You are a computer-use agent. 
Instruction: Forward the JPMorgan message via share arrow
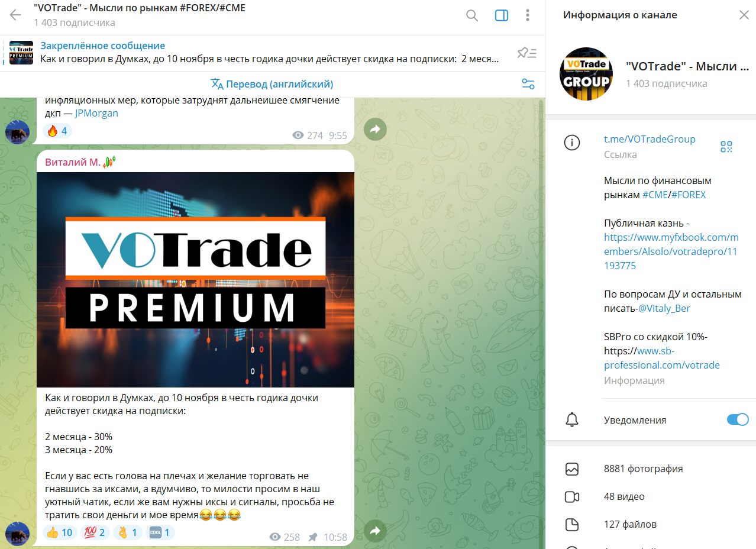(375, 130)
